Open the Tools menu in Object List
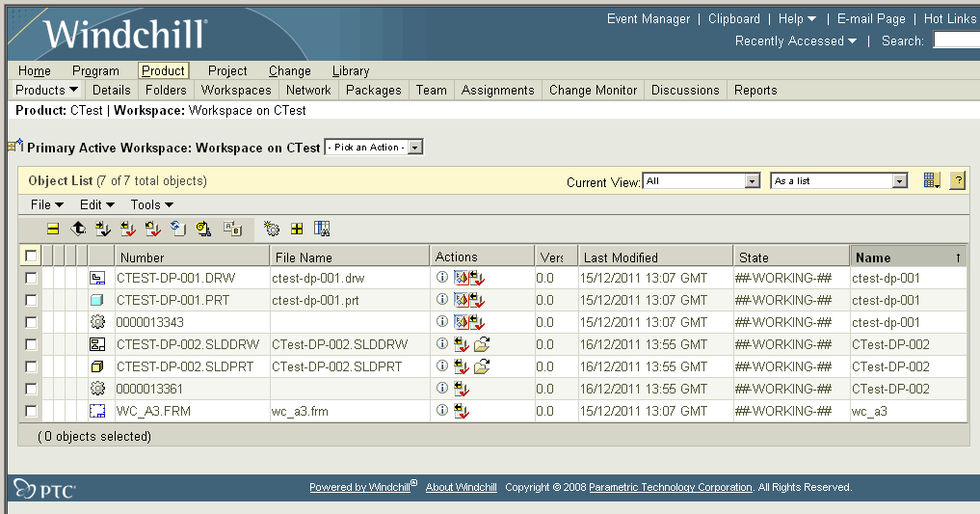The width and height of the screenshot is (980, 514). pos(152,204)
